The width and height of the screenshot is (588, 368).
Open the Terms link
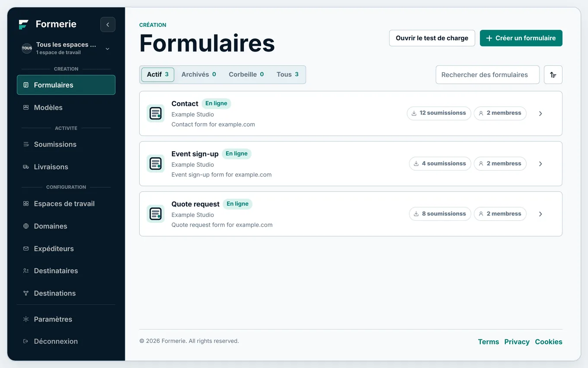(489, 342)
